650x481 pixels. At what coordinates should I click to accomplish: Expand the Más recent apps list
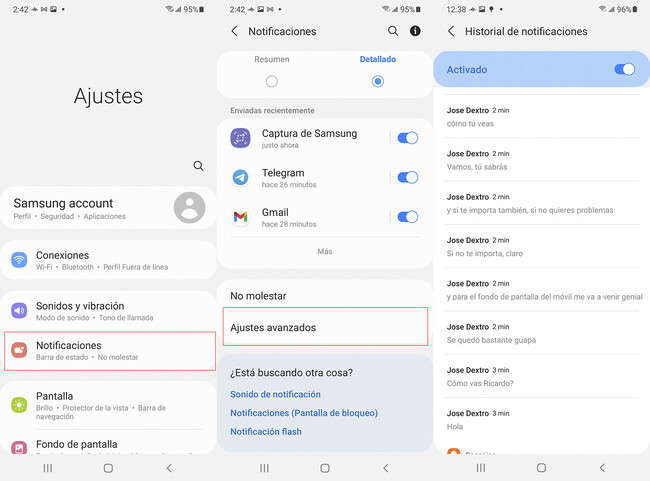[x=324, y=251]
